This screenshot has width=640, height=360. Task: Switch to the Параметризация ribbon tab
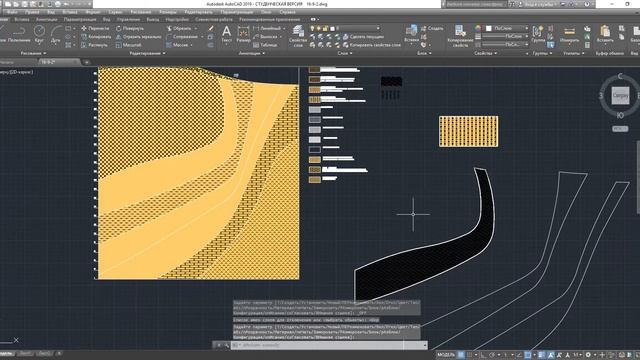pos(80,19)
